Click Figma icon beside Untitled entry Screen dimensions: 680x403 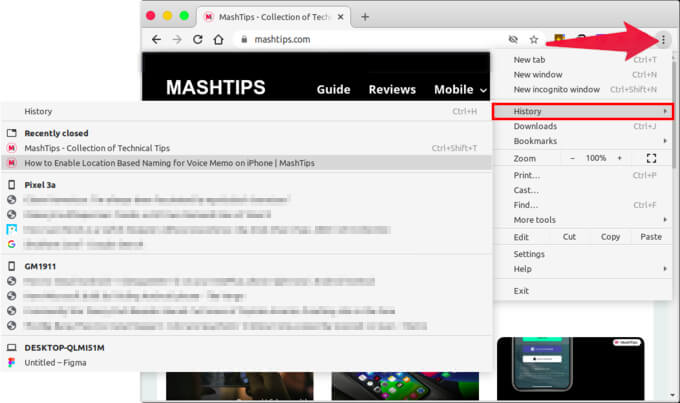click(12, 363)
